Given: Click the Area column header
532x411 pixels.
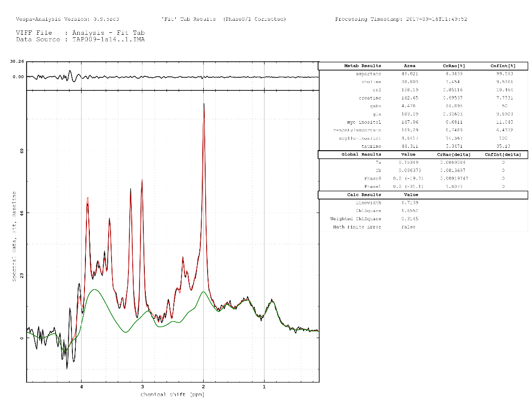Looking at the screenshot, I should tap(408, 66).
